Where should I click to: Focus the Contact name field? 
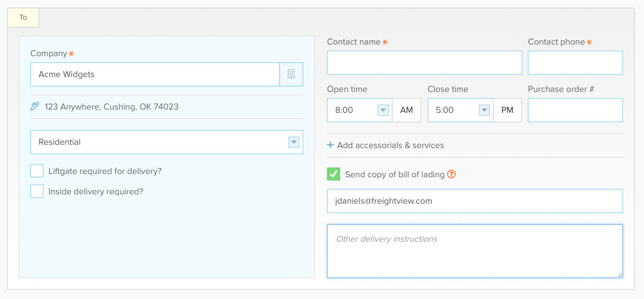click(424, 63)
